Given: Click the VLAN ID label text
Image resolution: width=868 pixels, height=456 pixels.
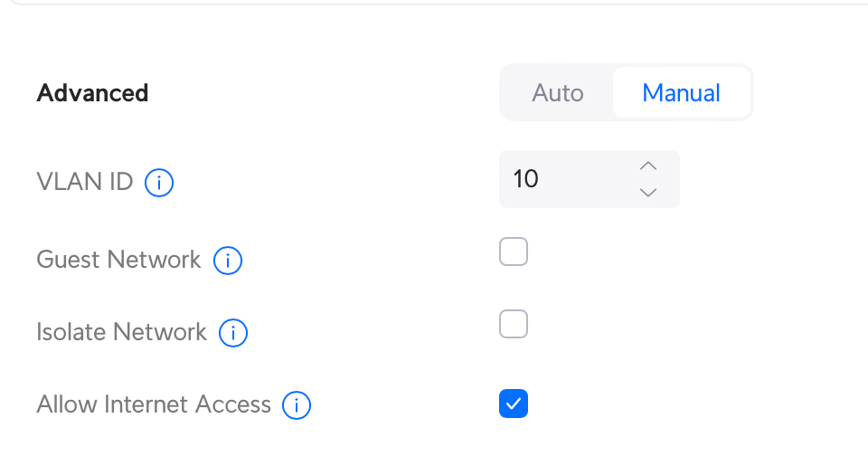Looking at the screenshot, I should (x=85, y=181).
